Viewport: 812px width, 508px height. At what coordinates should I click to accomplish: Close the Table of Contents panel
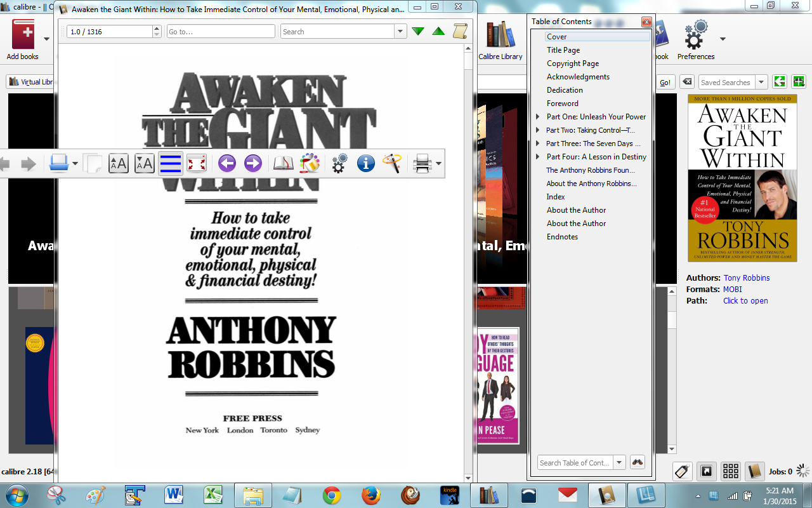click(646, 22)
